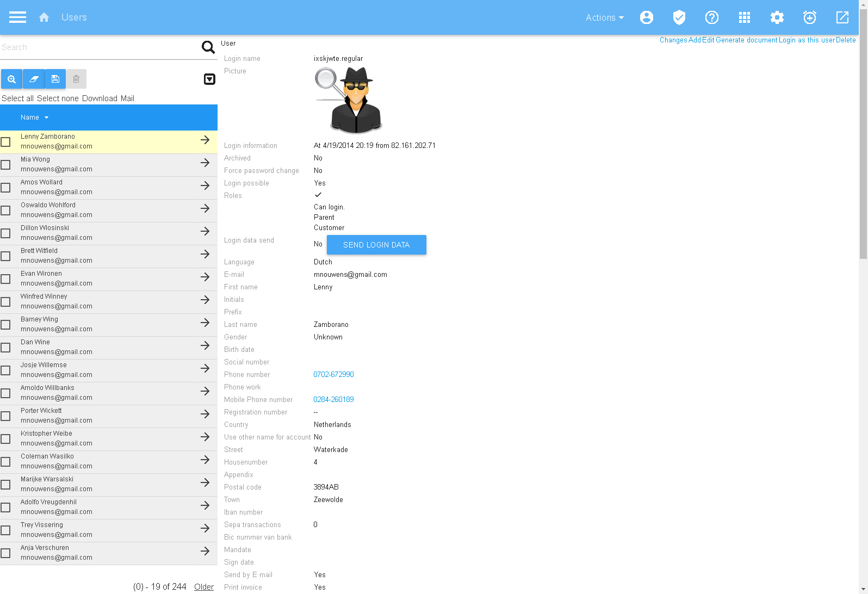Click Login as this user
Screen dimensions: 868x594
[x=806, y=40]
